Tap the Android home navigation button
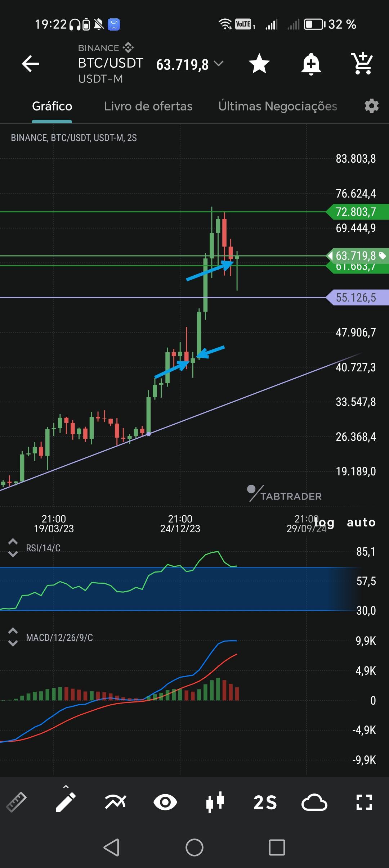This screenshot has width=389, height=868. [194, 847]
